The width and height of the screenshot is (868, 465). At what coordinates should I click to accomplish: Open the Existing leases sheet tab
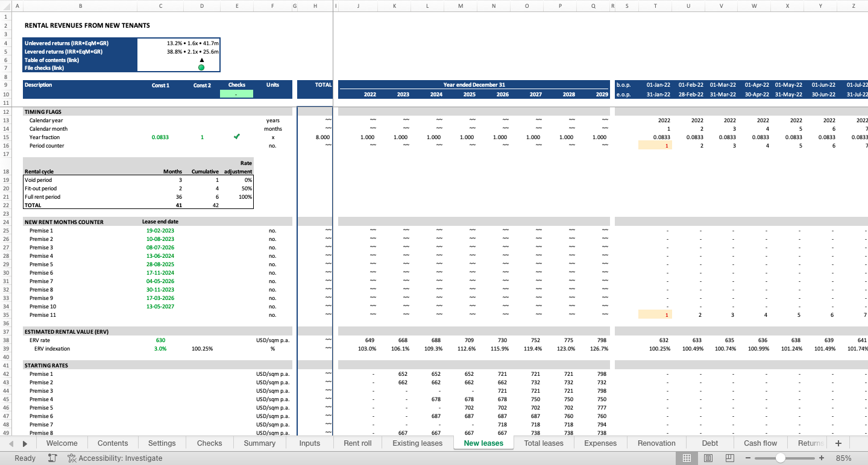pos(418,443)
